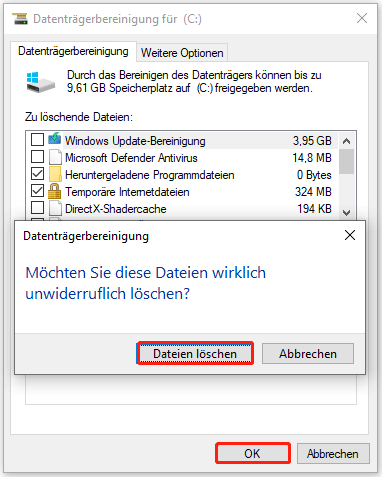This screenshot has height=477, width=382.
Task: Click the Möchten Sie diese Dateien question text
Action: pos(146,283)
